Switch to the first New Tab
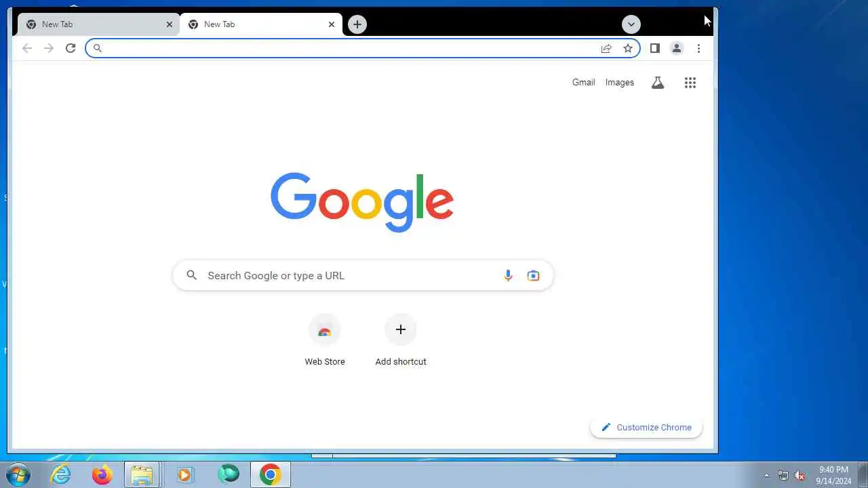868x488 pixels. pyautogui.click(x=98, y=24)
